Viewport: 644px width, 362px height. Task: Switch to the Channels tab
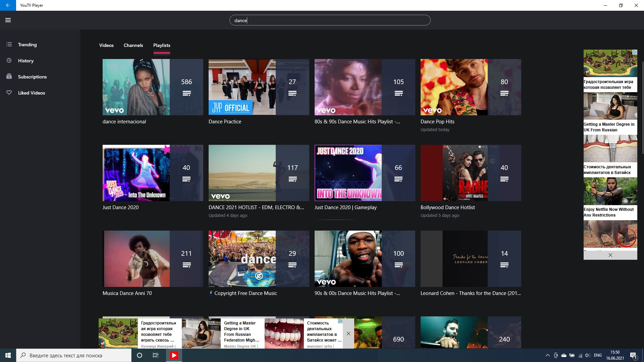point(133,45)
